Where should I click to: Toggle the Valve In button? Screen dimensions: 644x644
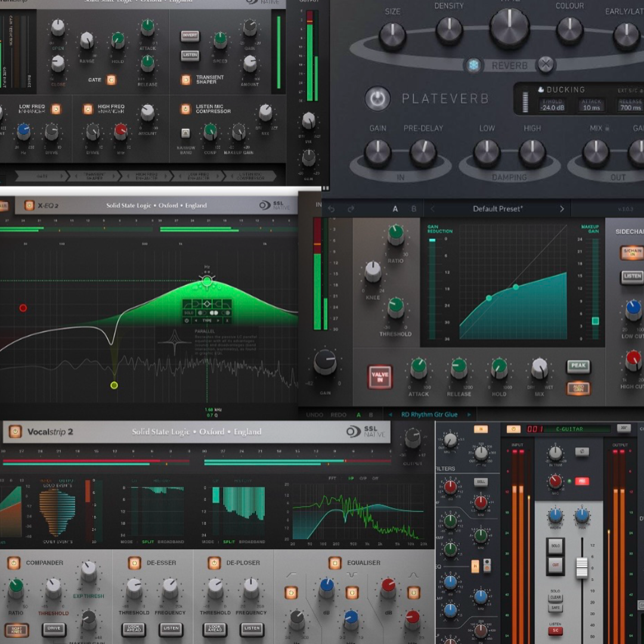tap(380, 377)
